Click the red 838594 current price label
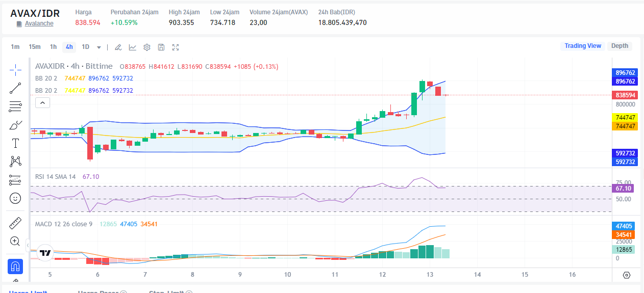Viewport: 644px width, 293px height. [x=625, y=95]
